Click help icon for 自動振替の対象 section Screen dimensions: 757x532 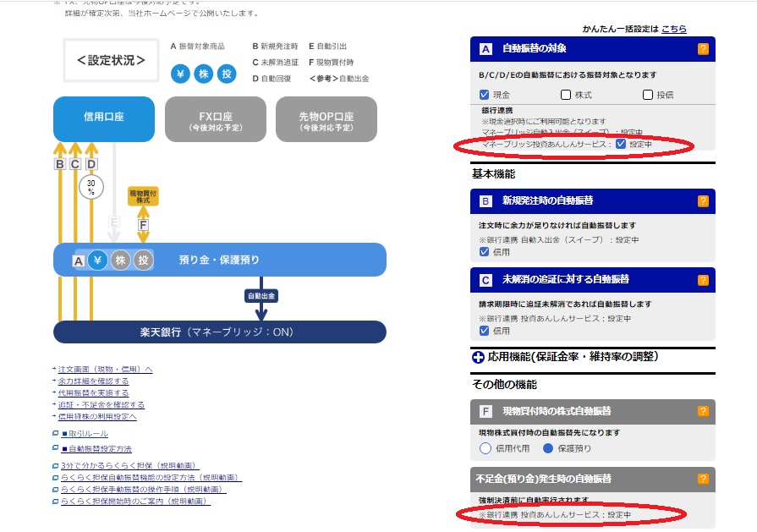click(703, 49)
